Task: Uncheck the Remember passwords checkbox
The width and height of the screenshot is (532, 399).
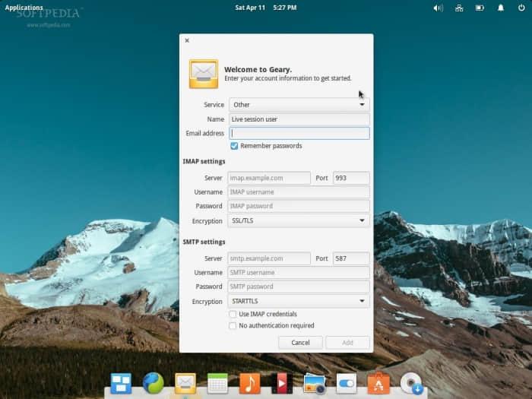Action: click(x=234, y=146)
